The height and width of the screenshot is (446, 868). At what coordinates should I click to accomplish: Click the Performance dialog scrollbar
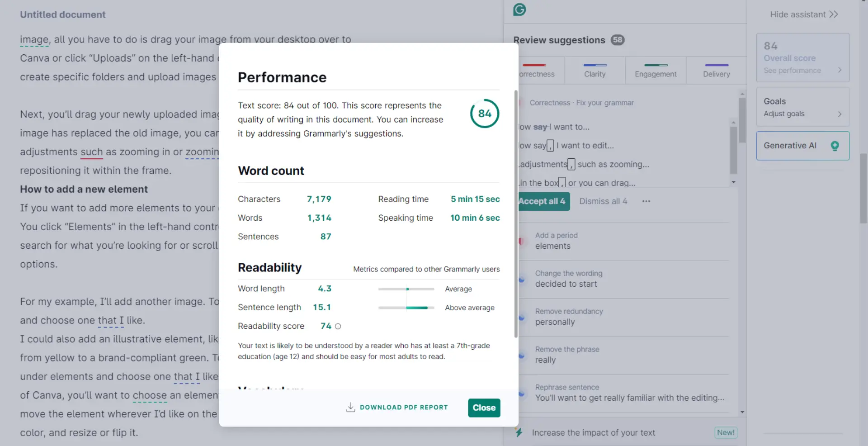(x=516, y=214)
